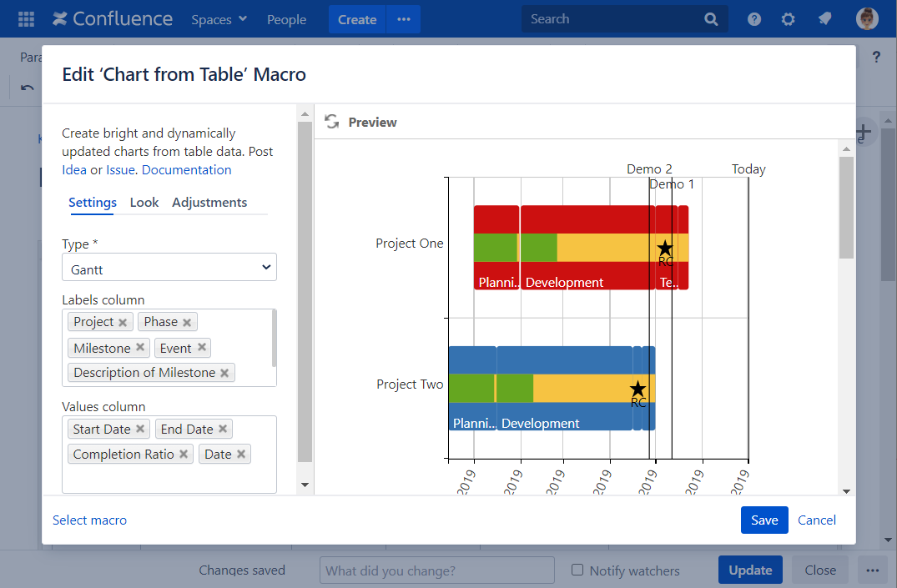Switch to the Look tab
Viewport: 897px width, 588px height.
click(144, 202)
